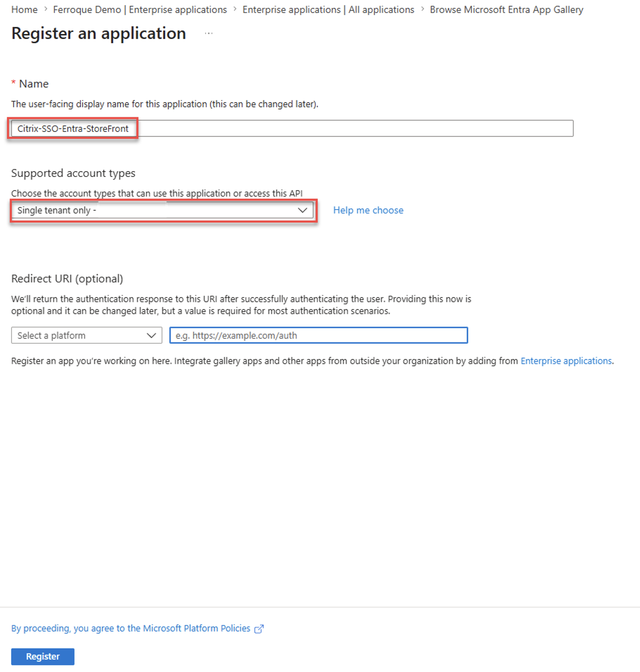This screenshot has width=640, height=672.
Task: Navigate to Enterprise applications All applications breadcrumb
Action: point(328,9)
